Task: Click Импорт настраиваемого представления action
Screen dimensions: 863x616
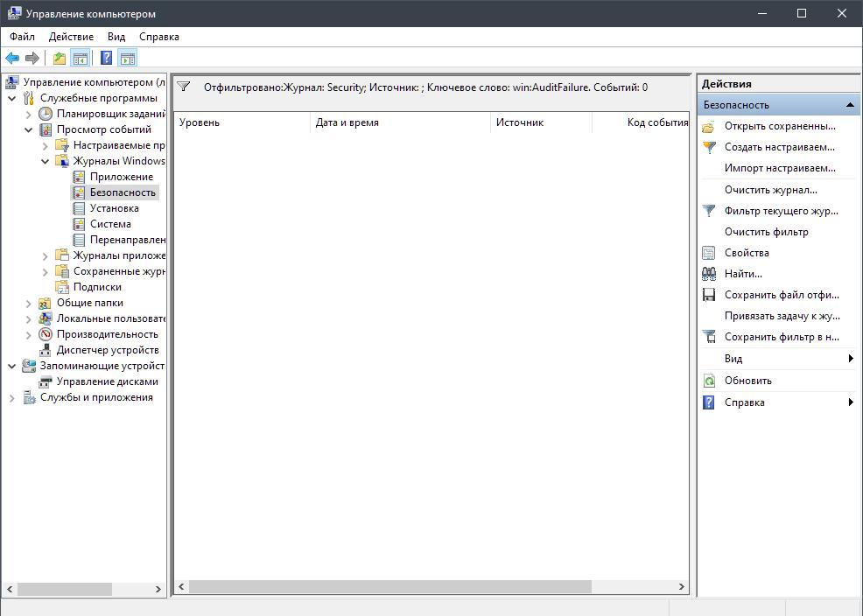Action: click(780, 168)
